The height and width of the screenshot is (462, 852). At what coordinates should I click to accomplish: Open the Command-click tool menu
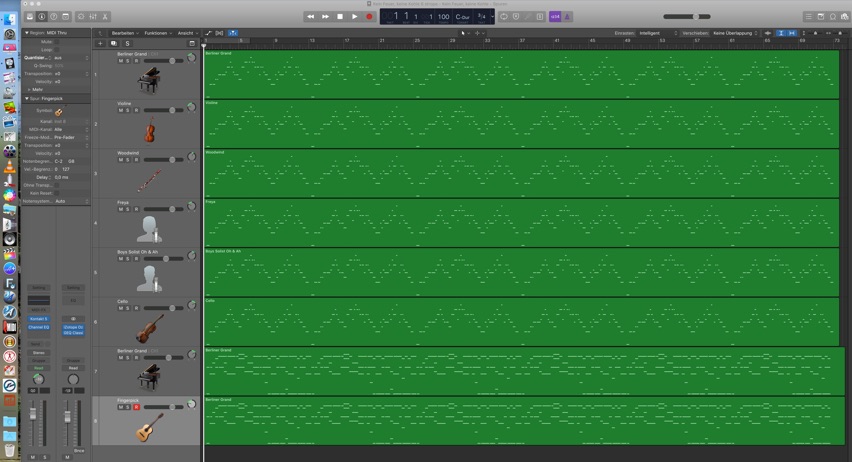tap(479, 33)
